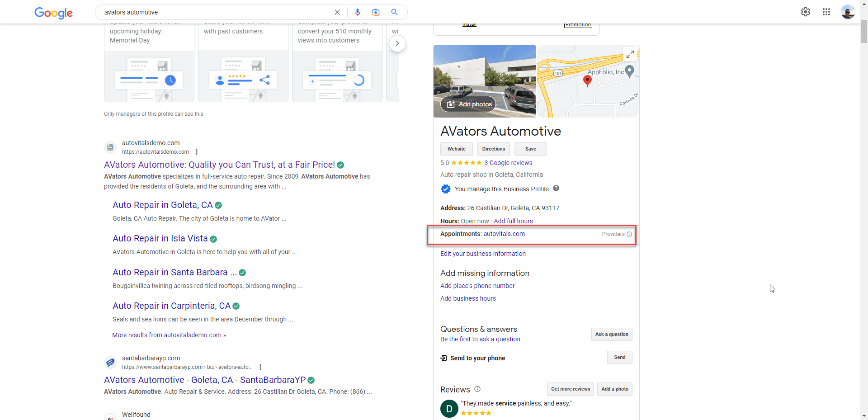Open your Google account profile avatar
Screen dimensions: 868x420
tap(848, 12)
